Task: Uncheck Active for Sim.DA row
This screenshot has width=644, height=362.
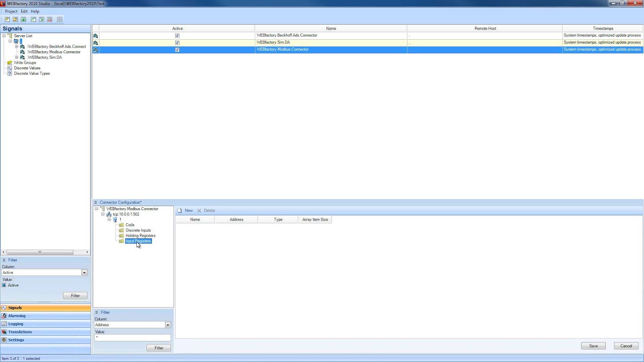Action: pyautogui.click(x=177, y=43)
